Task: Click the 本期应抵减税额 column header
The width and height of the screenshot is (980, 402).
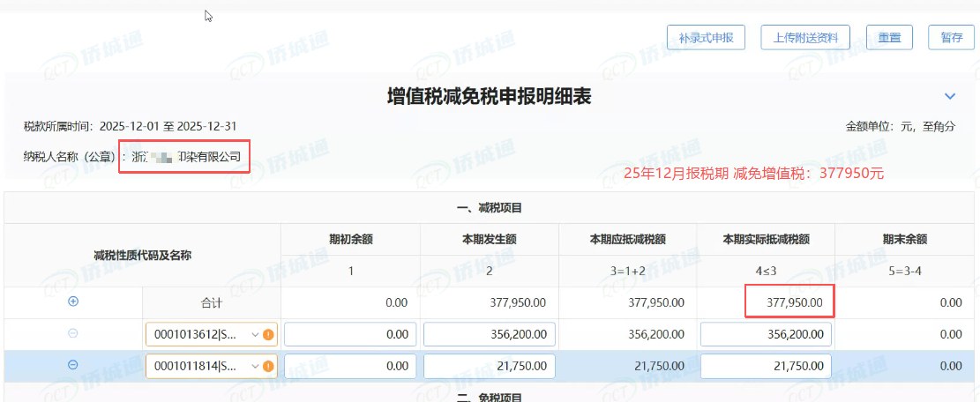Action: 628,239
